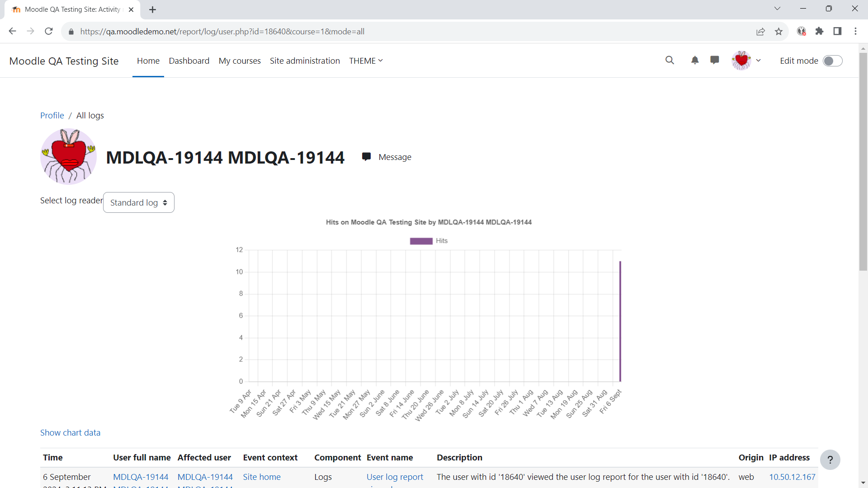Image resolution: width=868 pixels, height=488 pixels.
Task: Click the Event context column header
Action: pos(270,457)
